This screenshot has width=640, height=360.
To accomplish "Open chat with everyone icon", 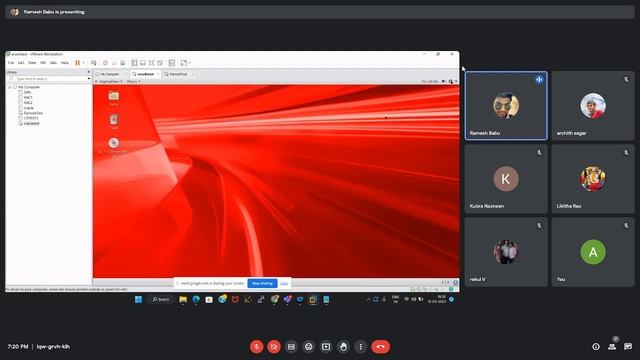I will click(628, 347).
